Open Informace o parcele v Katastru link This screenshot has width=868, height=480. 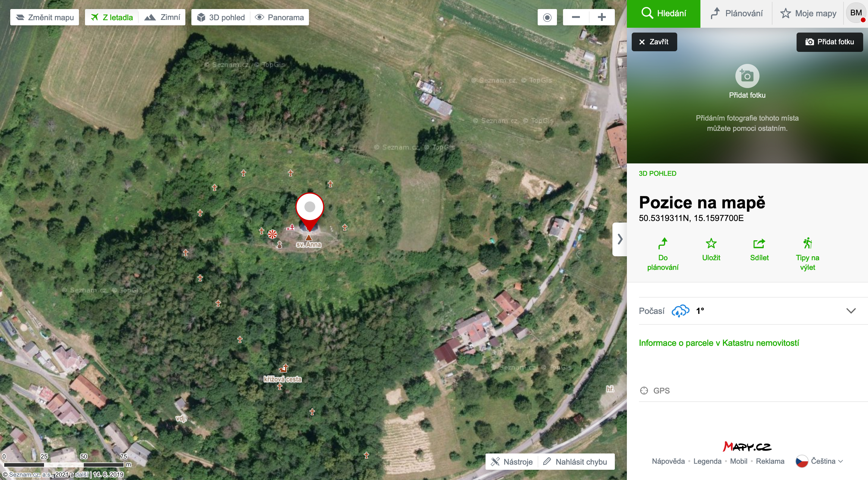719,343
